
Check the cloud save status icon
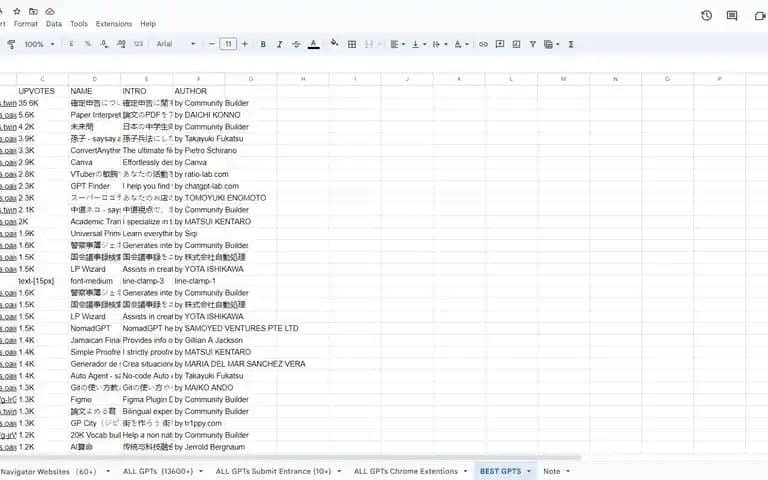50,11
